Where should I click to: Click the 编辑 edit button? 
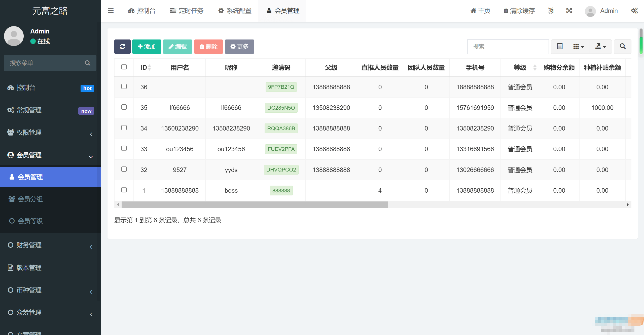coord(177,47)
